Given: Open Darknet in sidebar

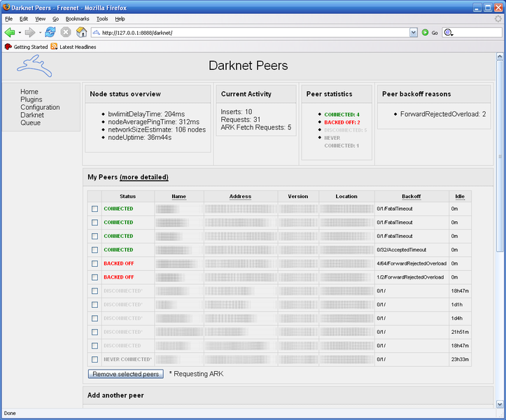Looking at the screenshot, I should pos(32,115).
